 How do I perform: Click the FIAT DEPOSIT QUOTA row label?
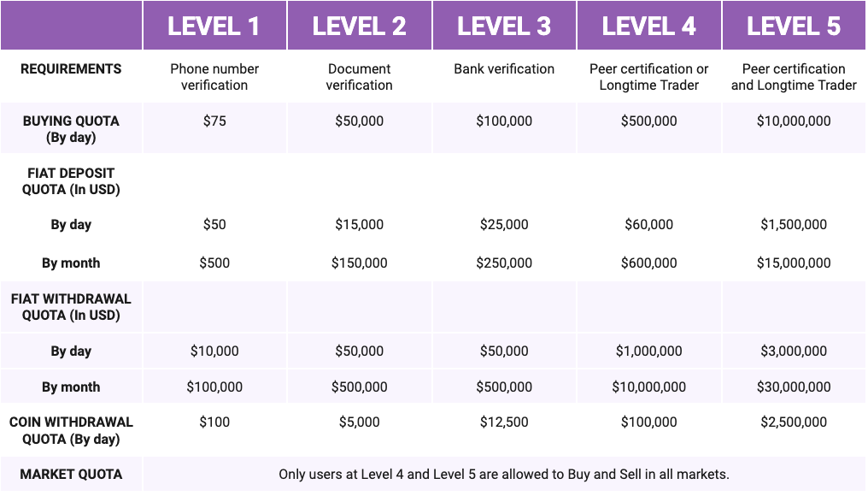pyautogui.click(x=71, y=181)
